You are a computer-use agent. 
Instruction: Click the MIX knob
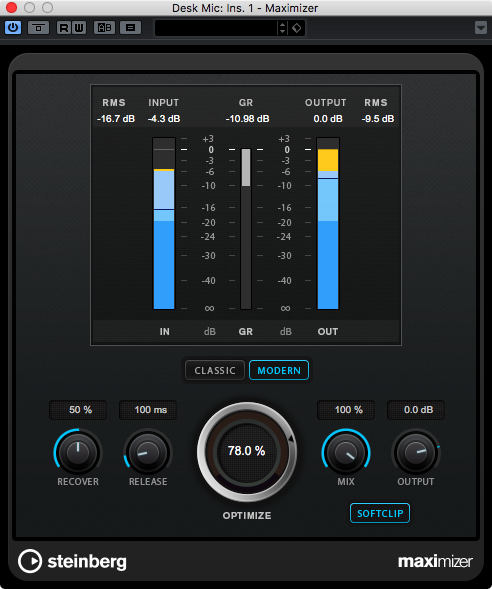pos(346,452)
